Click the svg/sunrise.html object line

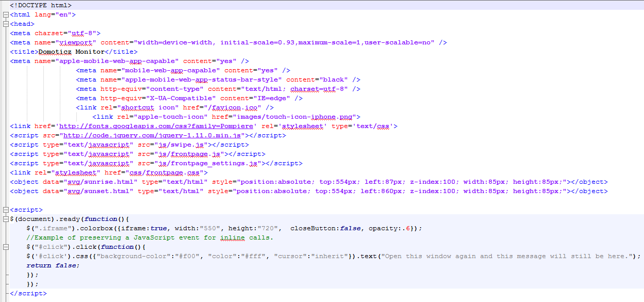(309, 182)
